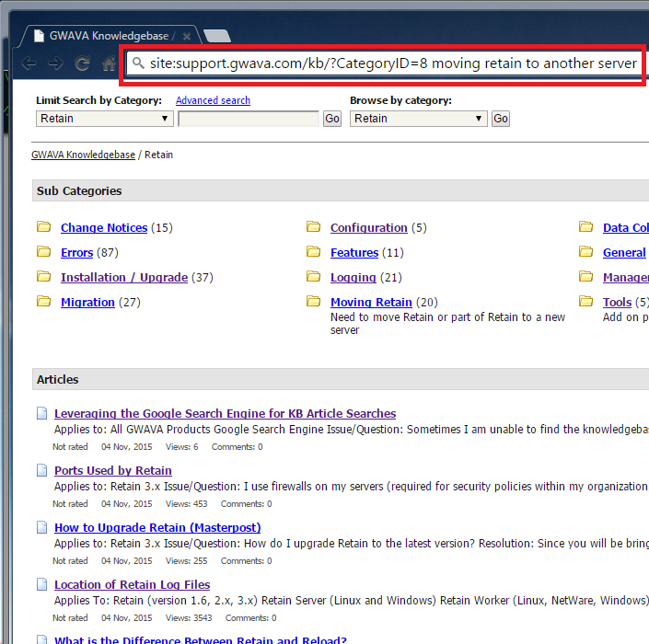The height and width of the screenshot is (644, 649).
Task: Open a new browser tab
Action: point(217,36)
